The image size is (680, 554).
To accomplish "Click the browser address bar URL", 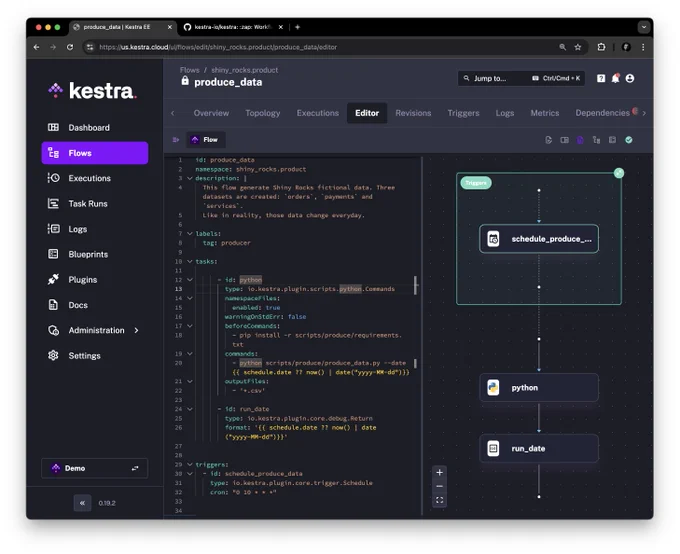I will (x=218, y=47).
